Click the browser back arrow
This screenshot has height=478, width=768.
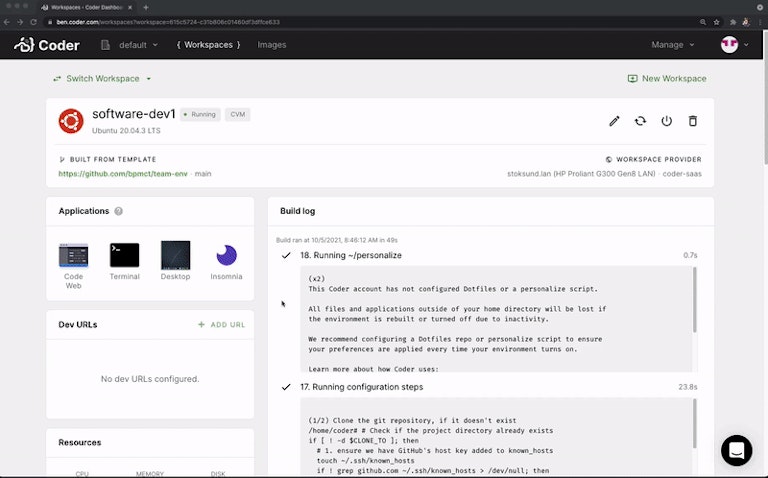[x=6, y=22]
